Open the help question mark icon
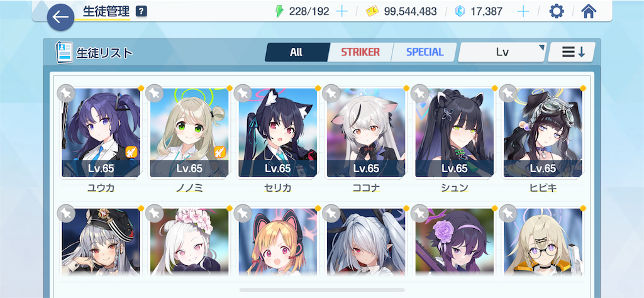 click(x=141, y=11)
